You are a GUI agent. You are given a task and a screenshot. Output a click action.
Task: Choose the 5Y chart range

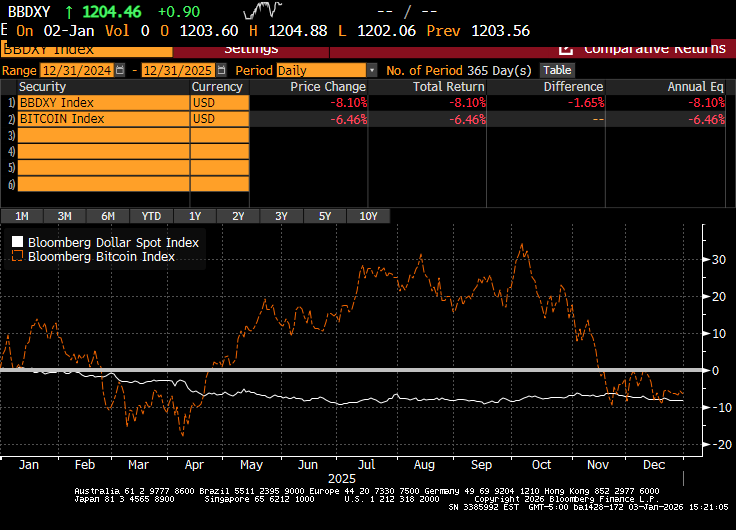(x=325, y=216)
